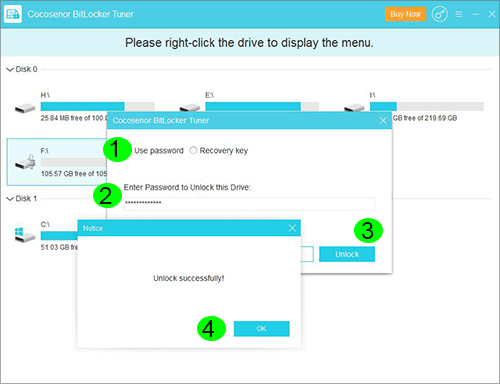Click the Buy Now button

405,14
